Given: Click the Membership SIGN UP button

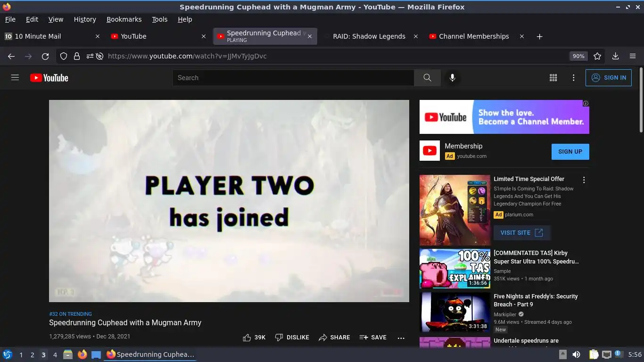Looking at the screenshot, I should [570, 152].
